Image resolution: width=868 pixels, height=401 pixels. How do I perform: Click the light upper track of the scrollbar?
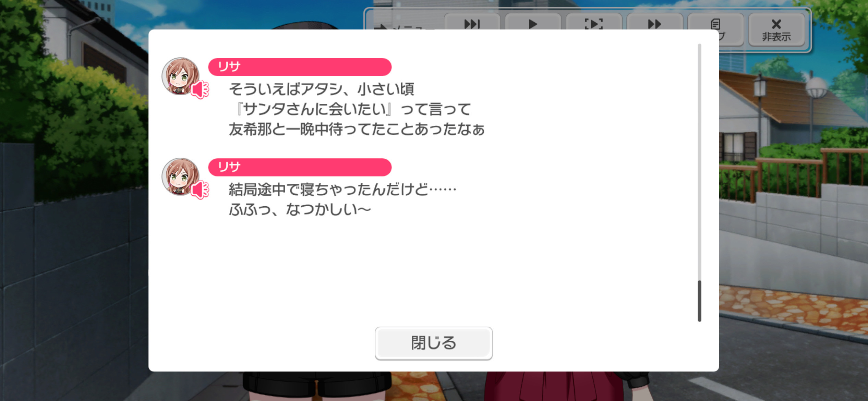tap(699, 161)
